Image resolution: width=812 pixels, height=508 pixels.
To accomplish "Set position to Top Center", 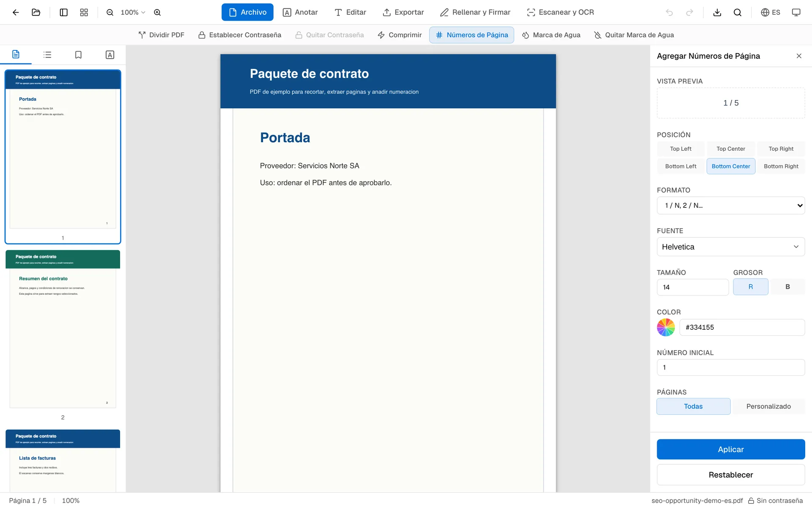I will click(x=731, y=149).
